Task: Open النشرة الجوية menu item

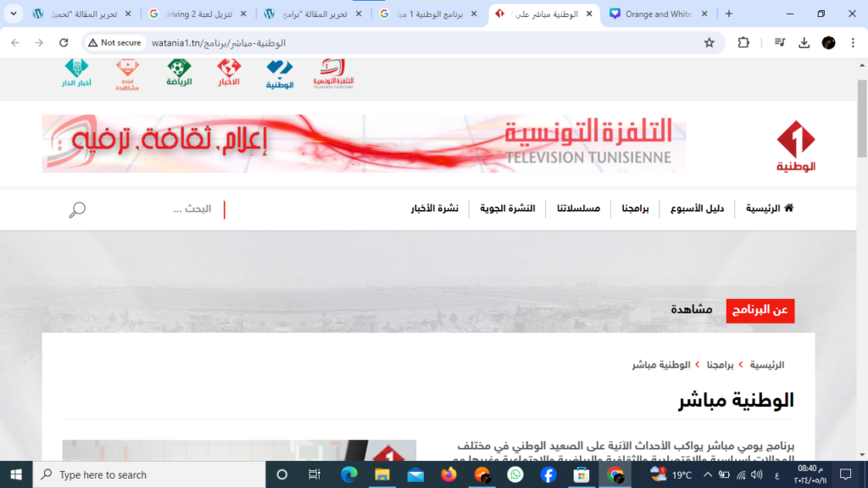Action: (508, 208)
